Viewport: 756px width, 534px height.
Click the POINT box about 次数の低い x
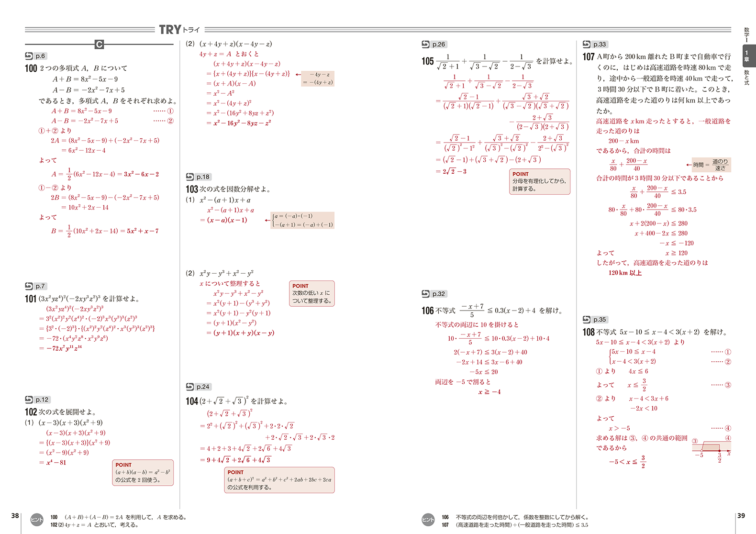pyautogui.click(x=311, y=293)
